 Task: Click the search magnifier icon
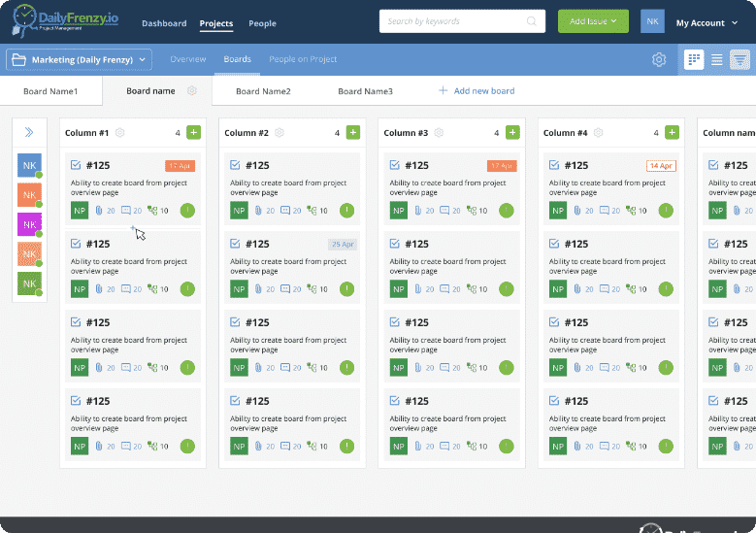click(531, 21)
